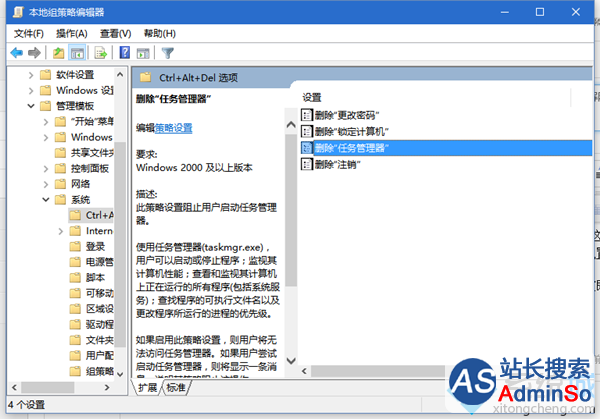The width and height of the screenshot is (600, 419).
Task: Click the Export list toolbar icon
Action: (x=101, y=53)
